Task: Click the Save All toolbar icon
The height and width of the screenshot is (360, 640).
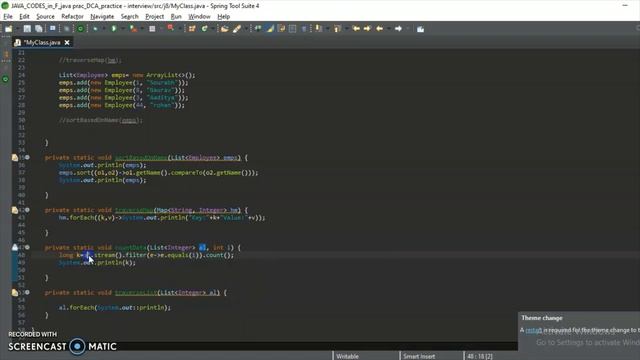Action: (x=39, y=29)
